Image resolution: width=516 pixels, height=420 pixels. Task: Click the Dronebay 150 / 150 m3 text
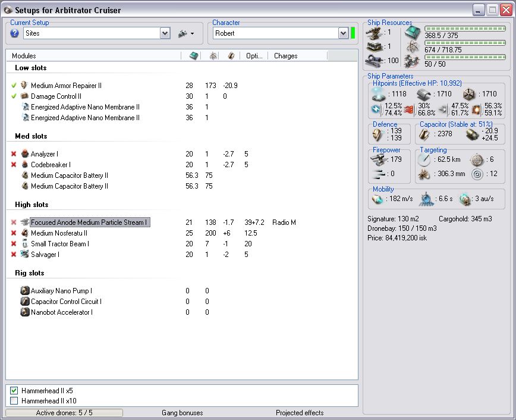402,228
